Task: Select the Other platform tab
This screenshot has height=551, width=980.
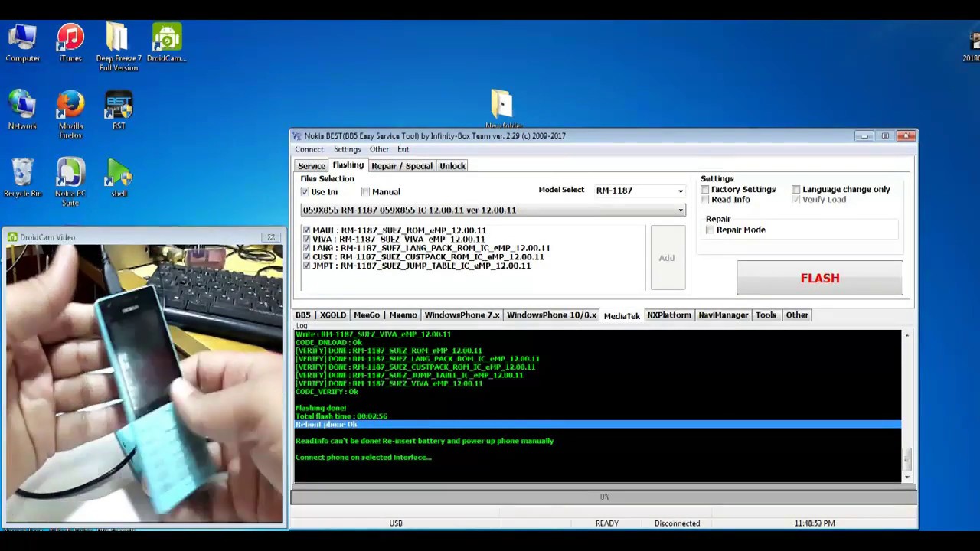Action: pos(797,315)
